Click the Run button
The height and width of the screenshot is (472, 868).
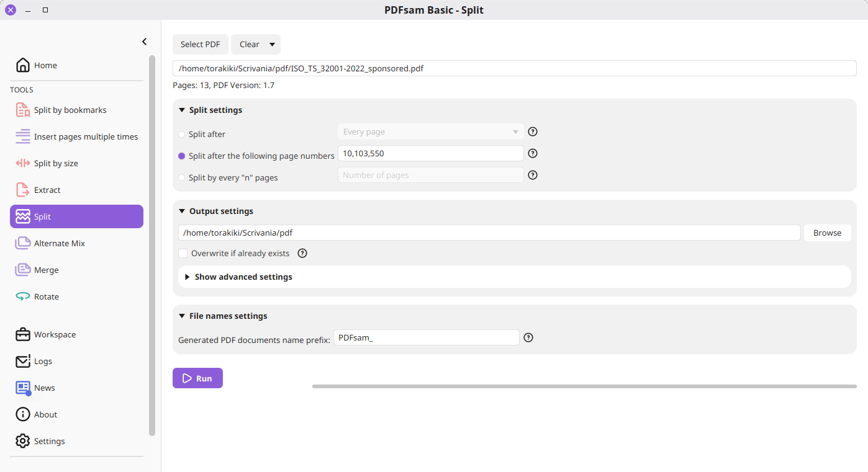point(197,378)
